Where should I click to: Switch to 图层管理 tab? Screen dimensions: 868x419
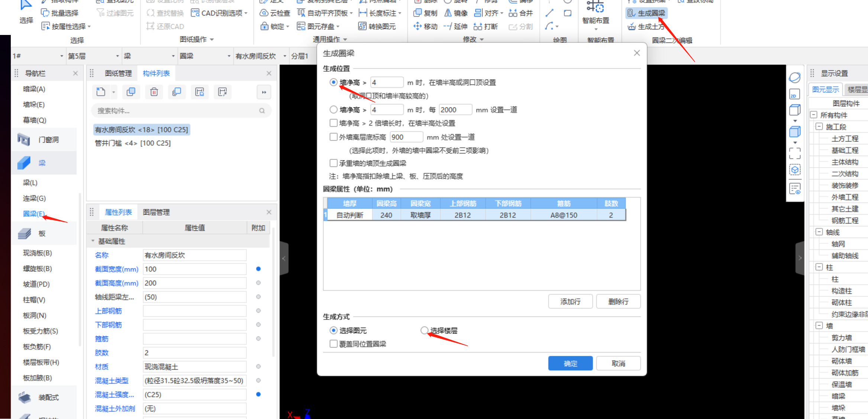click(x=156, y=212)
